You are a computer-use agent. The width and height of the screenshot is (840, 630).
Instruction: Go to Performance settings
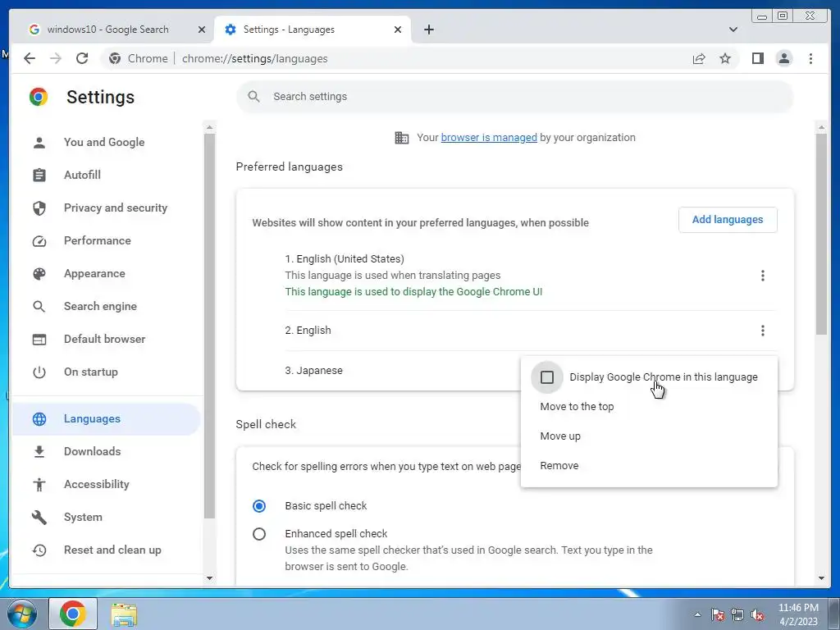pos(104,240)
